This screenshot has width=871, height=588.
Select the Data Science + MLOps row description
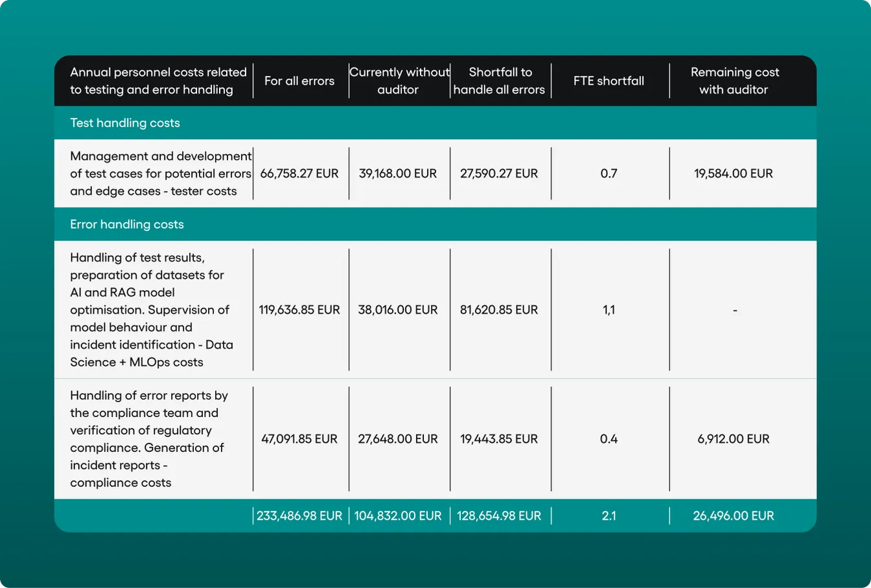152,310
